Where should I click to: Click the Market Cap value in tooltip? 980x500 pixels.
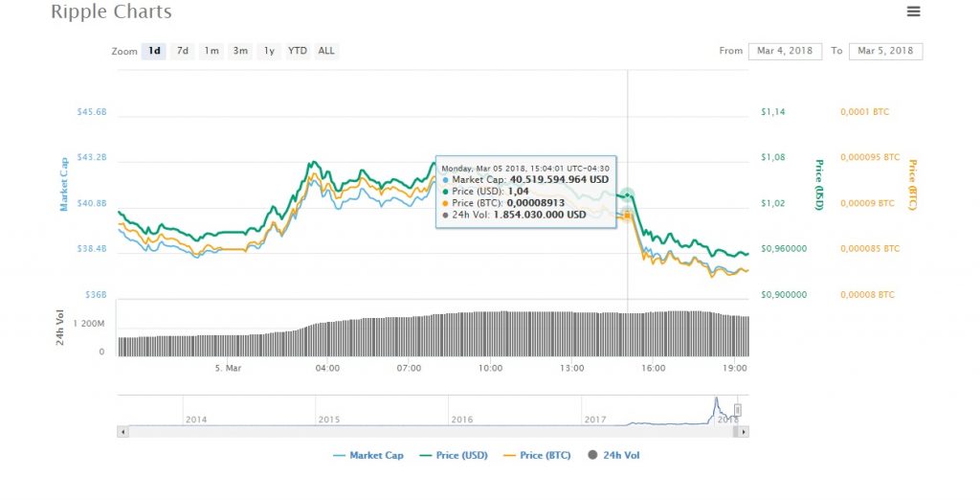pyautogui.click(x=559, y=180)
